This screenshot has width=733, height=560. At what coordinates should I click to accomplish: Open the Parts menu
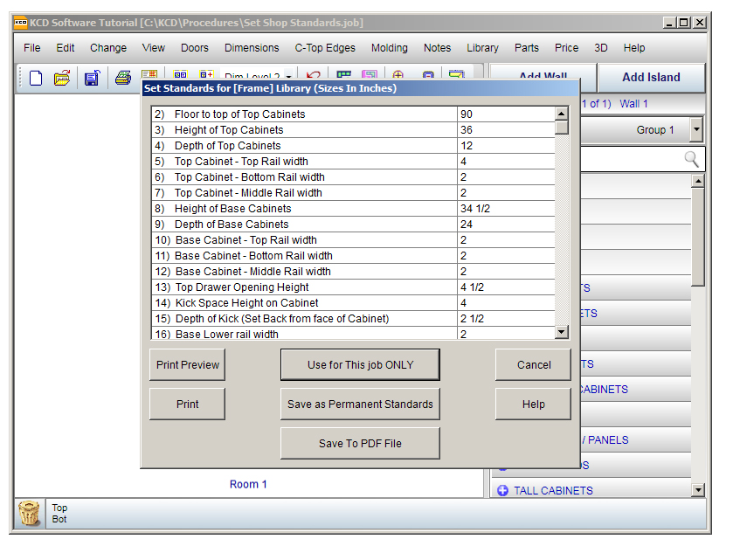click(526, 48)
